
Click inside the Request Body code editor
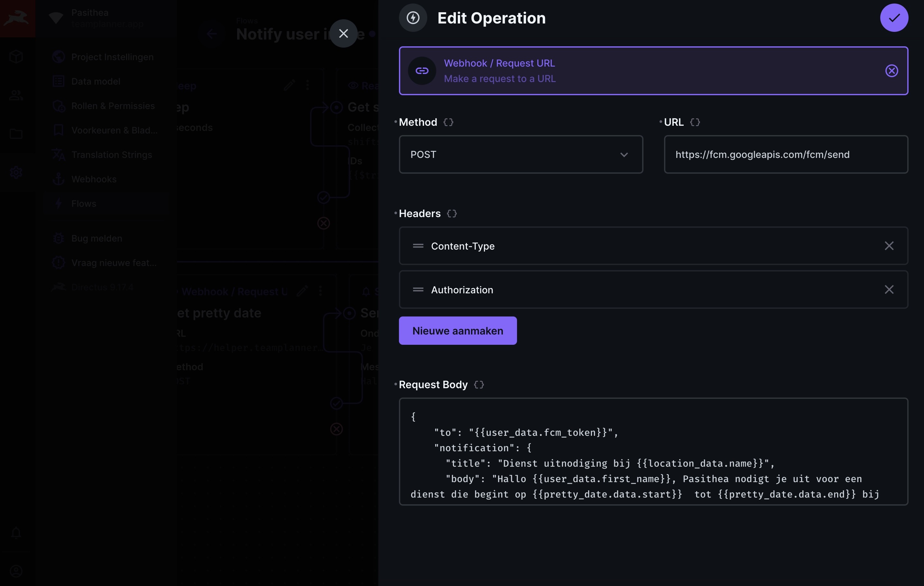tap(653, 452)
